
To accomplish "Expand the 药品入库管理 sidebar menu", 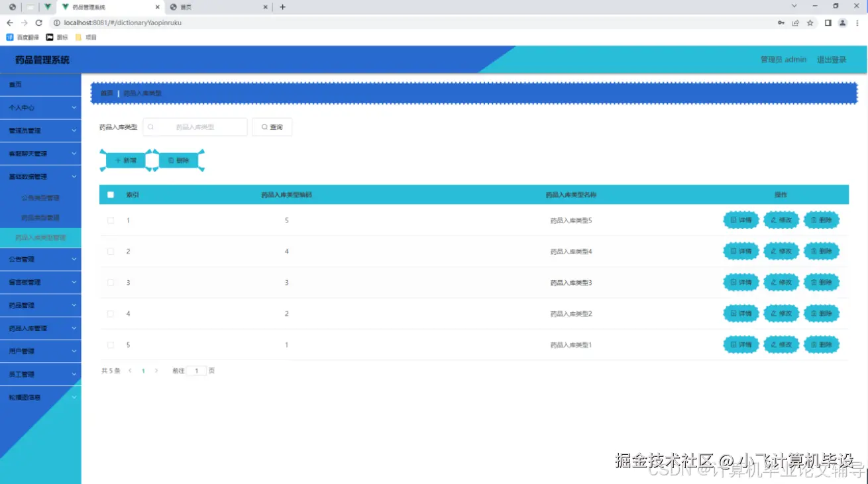I will [40, 328].
